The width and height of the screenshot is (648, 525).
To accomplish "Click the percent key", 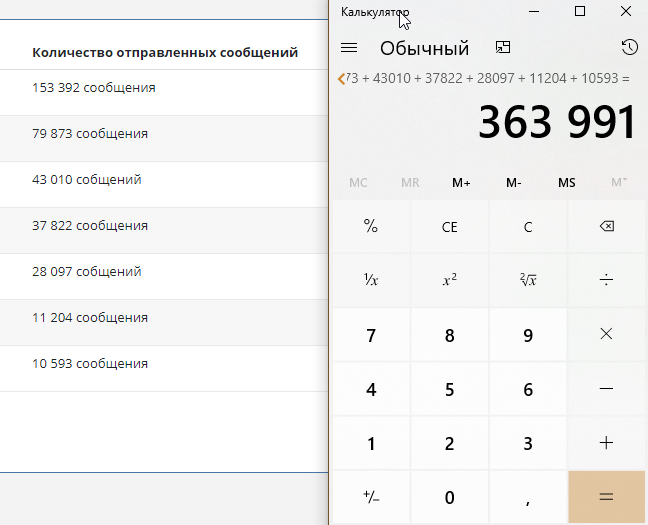I will (371, 227).
